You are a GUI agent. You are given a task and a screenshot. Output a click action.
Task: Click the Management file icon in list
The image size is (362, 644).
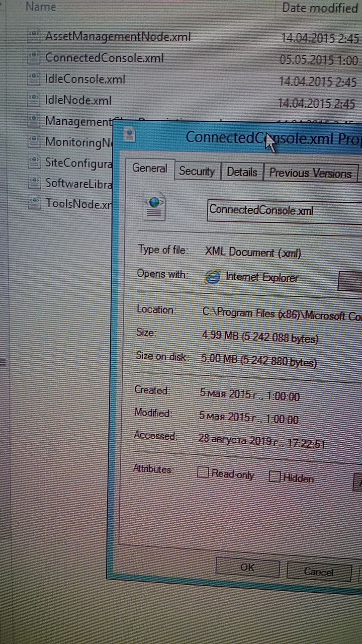34,121
